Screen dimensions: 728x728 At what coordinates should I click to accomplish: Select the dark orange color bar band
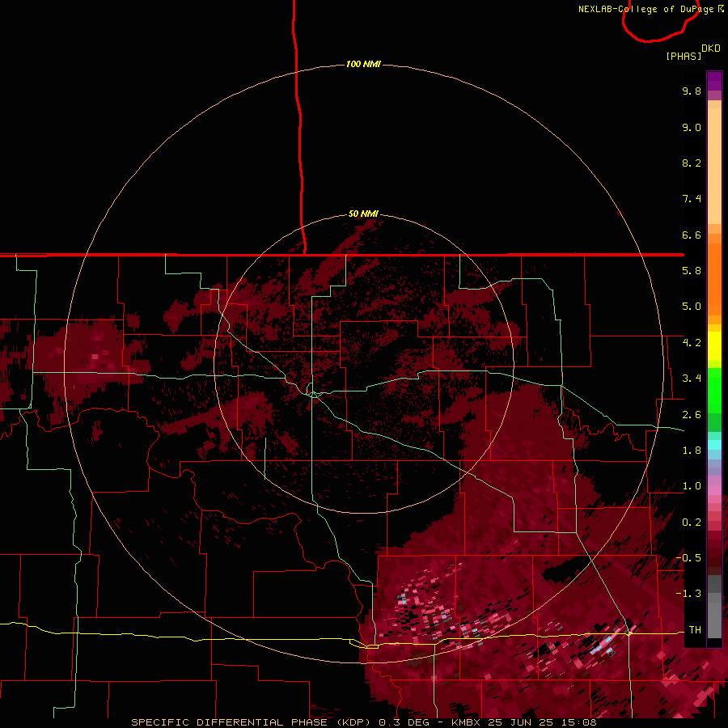click(x=714, y=278)
